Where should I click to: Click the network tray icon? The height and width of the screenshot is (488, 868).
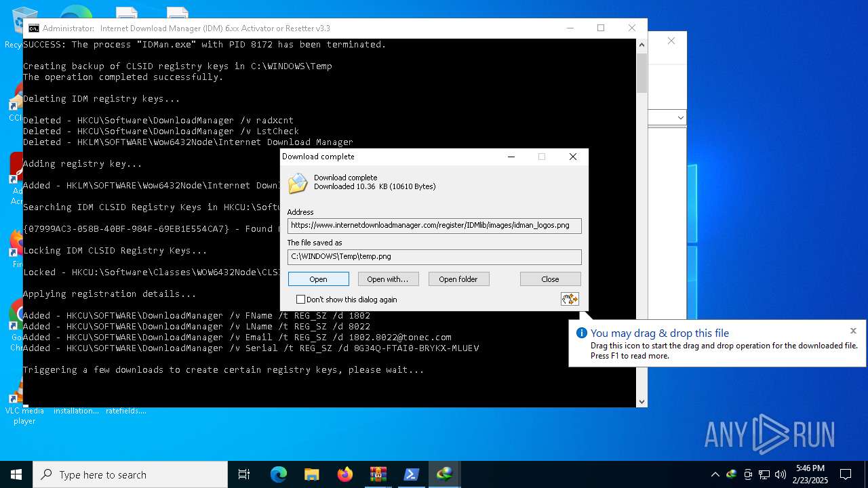click(x=764, y=474)
